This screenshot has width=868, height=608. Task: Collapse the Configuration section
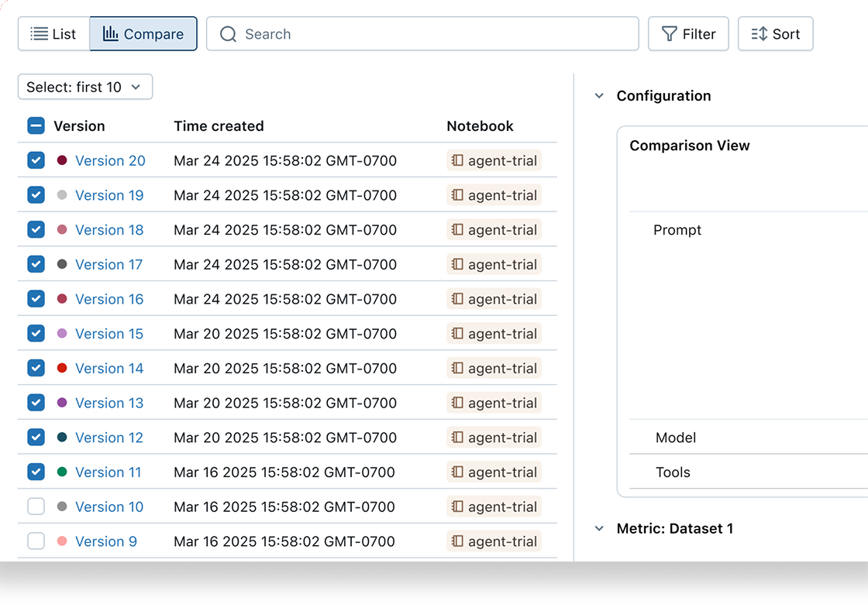tap(599, 95)
